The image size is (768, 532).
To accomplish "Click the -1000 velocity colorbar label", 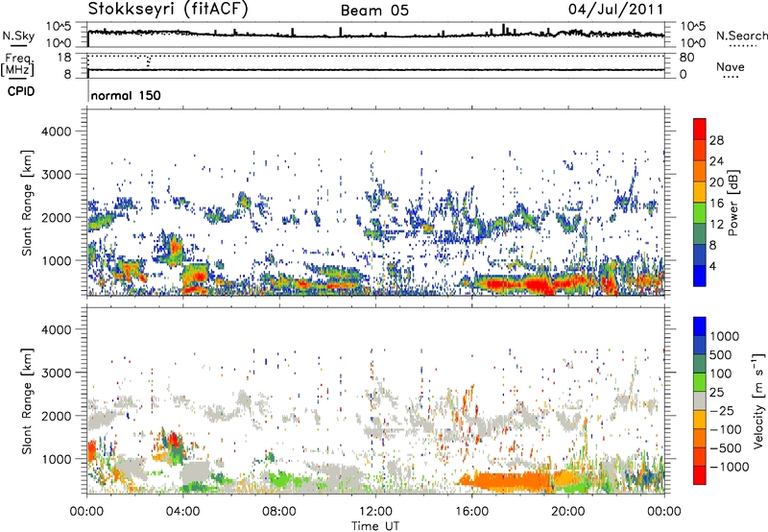I will 729,467.
